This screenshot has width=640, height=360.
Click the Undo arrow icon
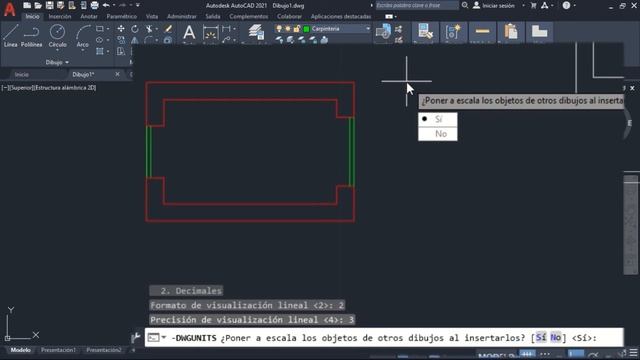[106, 5]
